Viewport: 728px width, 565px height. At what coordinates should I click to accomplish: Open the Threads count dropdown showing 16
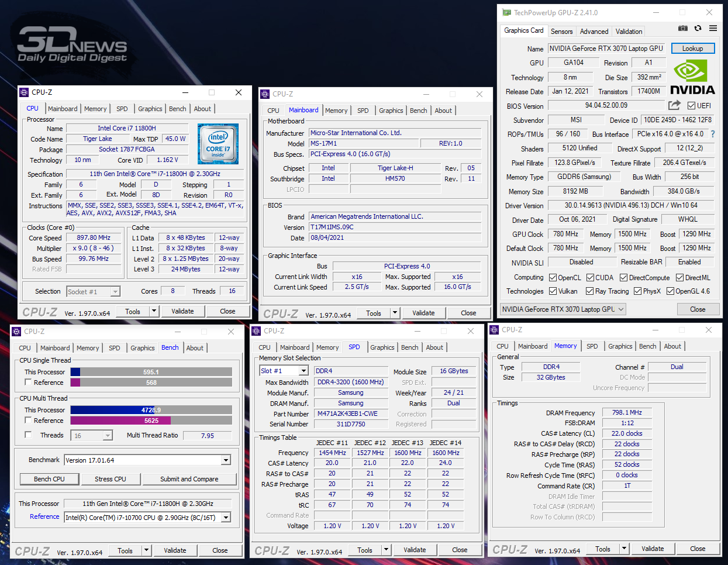[92, 436]
